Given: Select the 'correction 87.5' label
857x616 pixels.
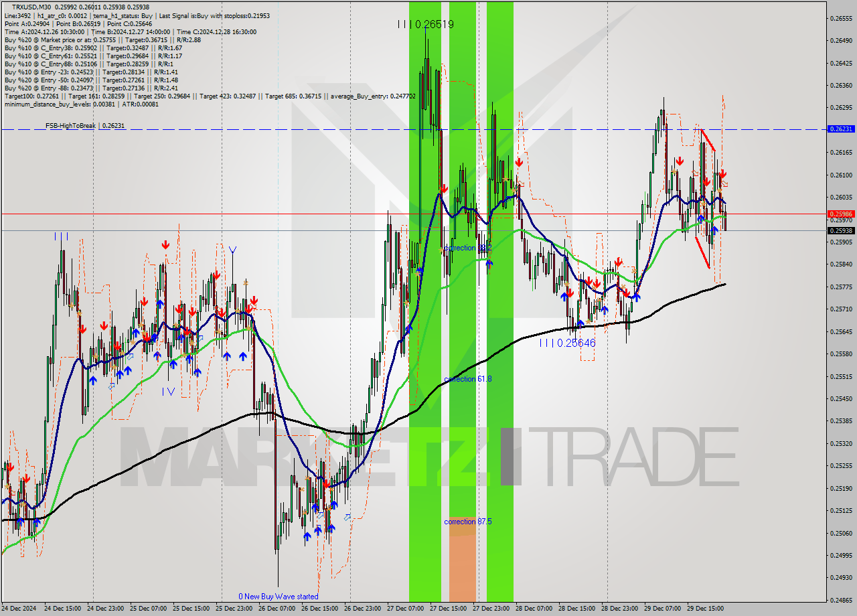Looking at the screenshot, I should pyautogui.click(x=468, y=522).
